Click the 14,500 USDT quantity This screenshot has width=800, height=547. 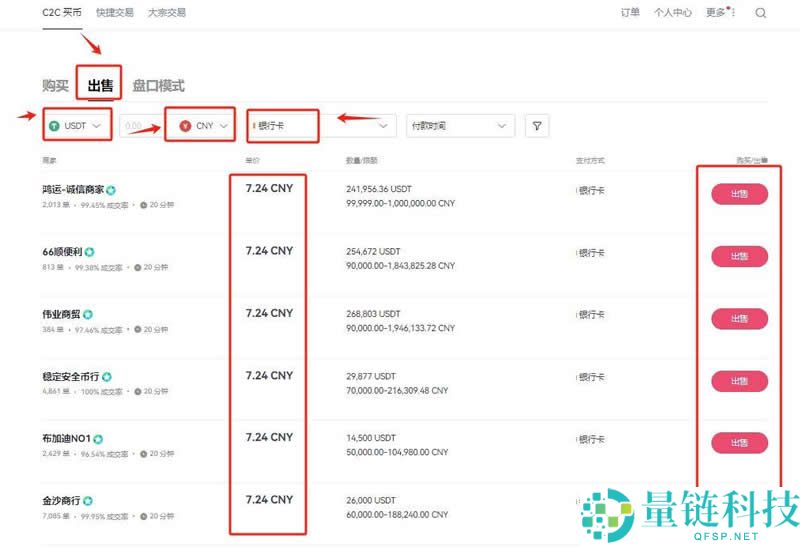pyautogui.click(x=371, y=438)
